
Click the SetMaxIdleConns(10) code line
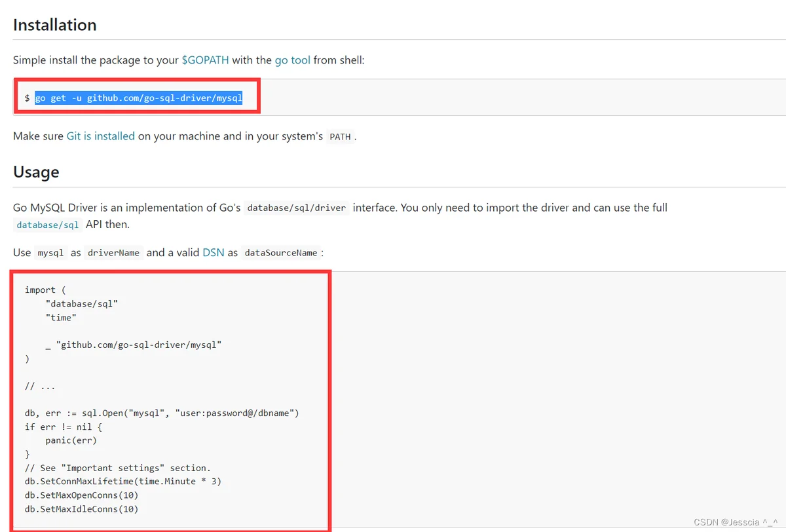(x=82, y=509)
